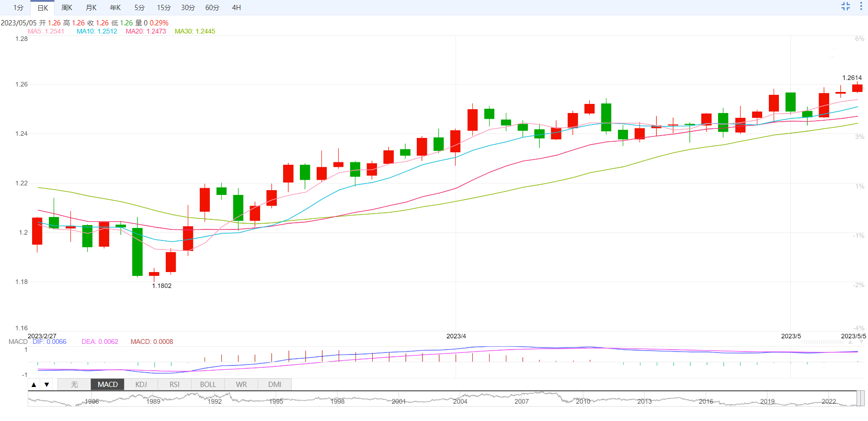Click the gray down triangle under 2023/5/5

click(x=861, y=342)
